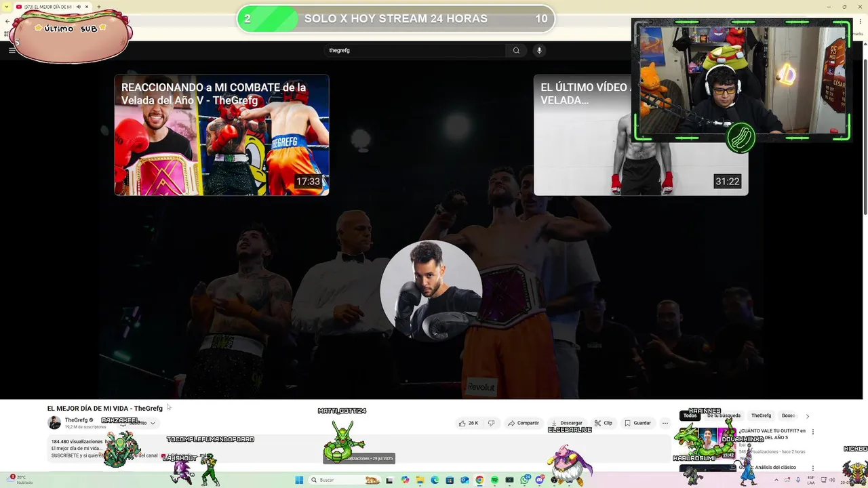
Task: Open Outlook from the taskbar
Action: [x=465, y=480]
